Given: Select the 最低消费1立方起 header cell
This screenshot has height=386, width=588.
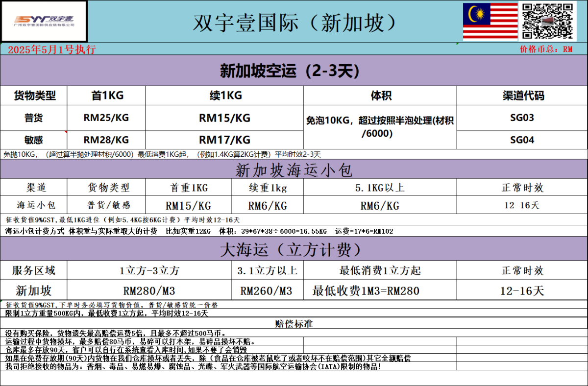Looking at the screenshot, I should (x=380, y=270).
